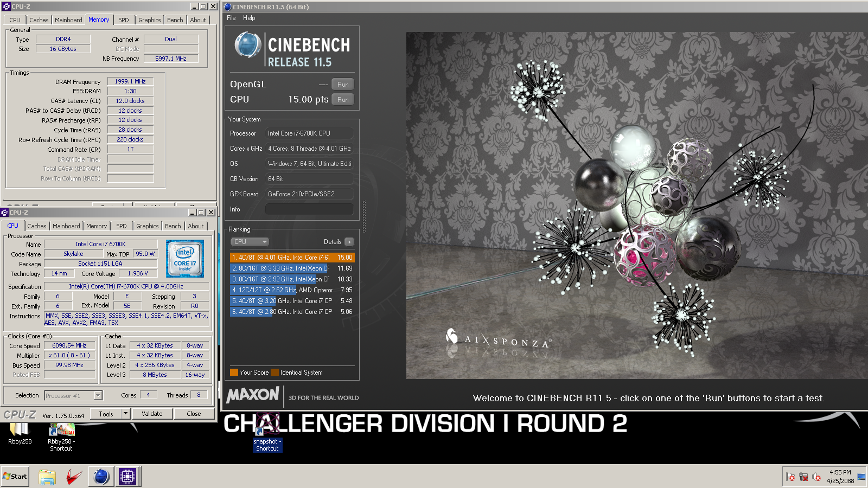Switch to the Bench tab in the Memory CPU-Z window
The width and height of the screenshot is (868, 488).
(175, 20)
